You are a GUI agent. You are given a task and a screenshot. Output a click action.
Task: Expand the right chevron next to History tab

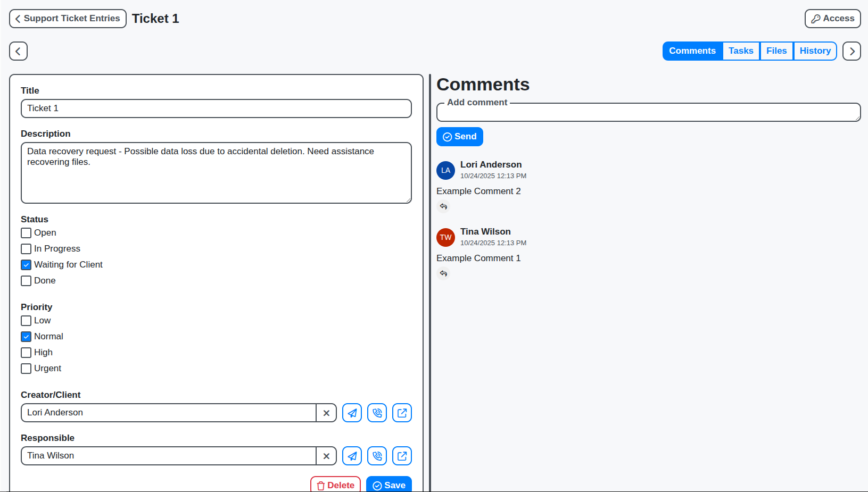pos(852,51)
